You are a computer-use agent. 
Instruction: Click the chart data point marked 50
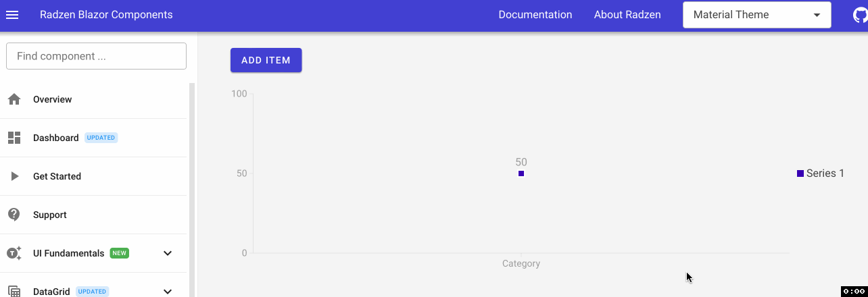pyautogui.click(x=521, y=173)
